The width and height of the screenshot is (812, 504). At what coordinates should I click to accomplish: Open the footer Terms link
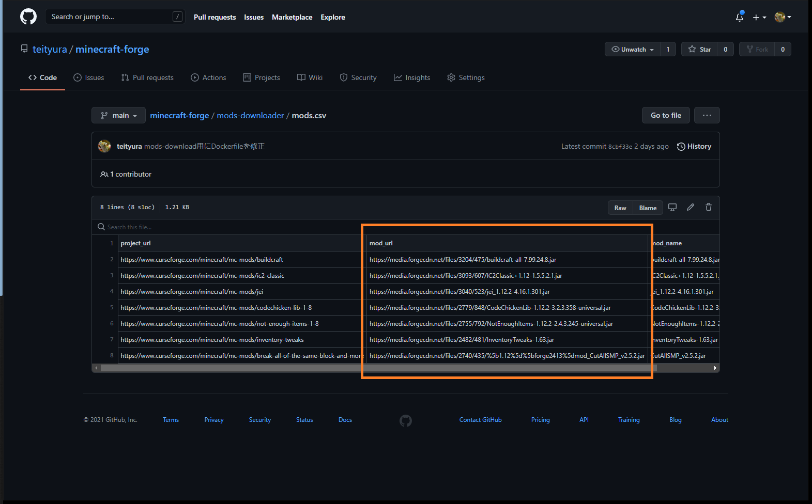pos(171,420)
